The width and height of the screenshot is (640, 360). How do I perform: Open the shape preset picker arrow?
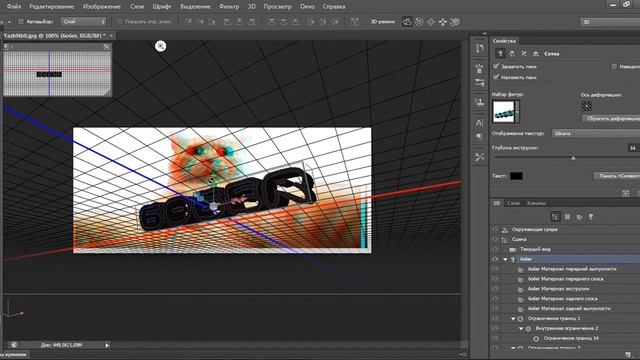point(517,111)
